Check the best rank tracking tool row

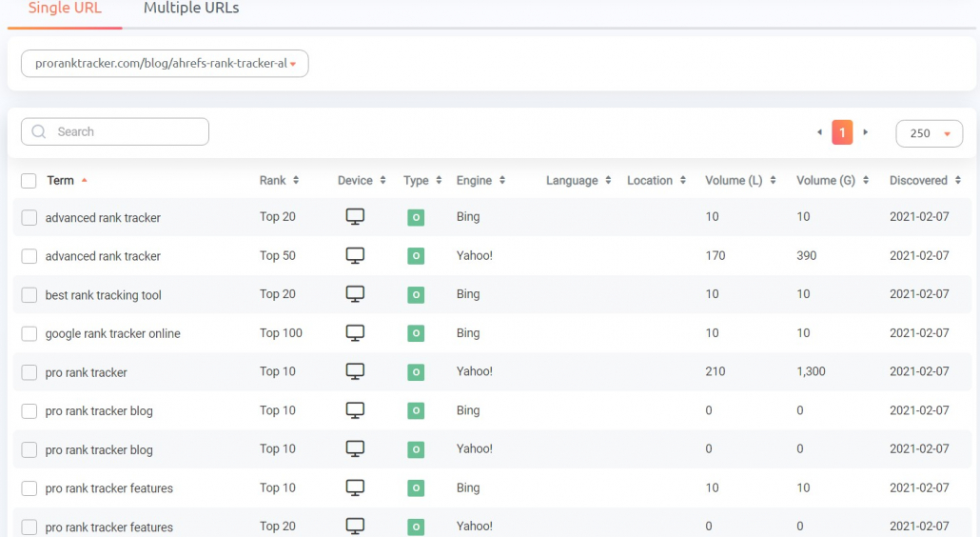(x=29, y=295)
